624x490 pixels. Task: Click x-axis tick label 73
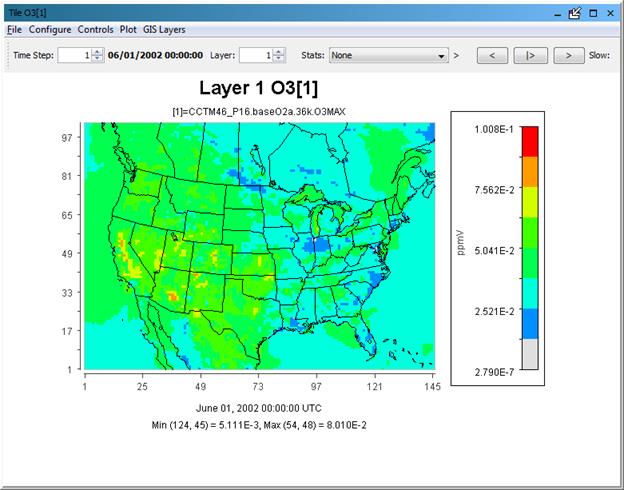point(258,387)
